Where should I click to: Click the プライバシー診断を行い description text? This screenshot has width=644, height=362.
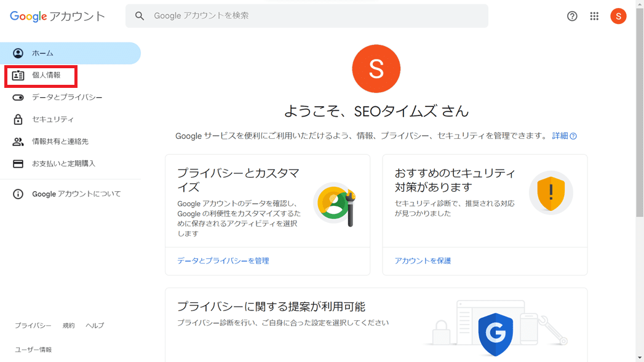[x=283, y=323]
